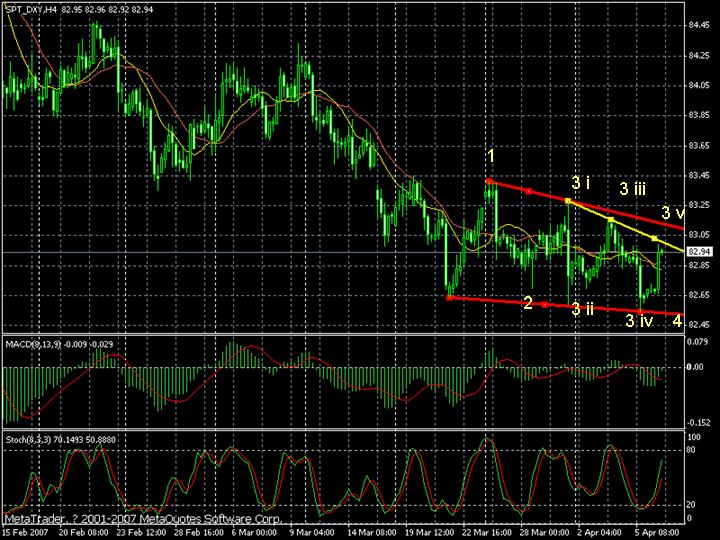Click upper red trendline's start anchor below label 1
This screenshot has height=540, width=720.
[x=489, y=181]
